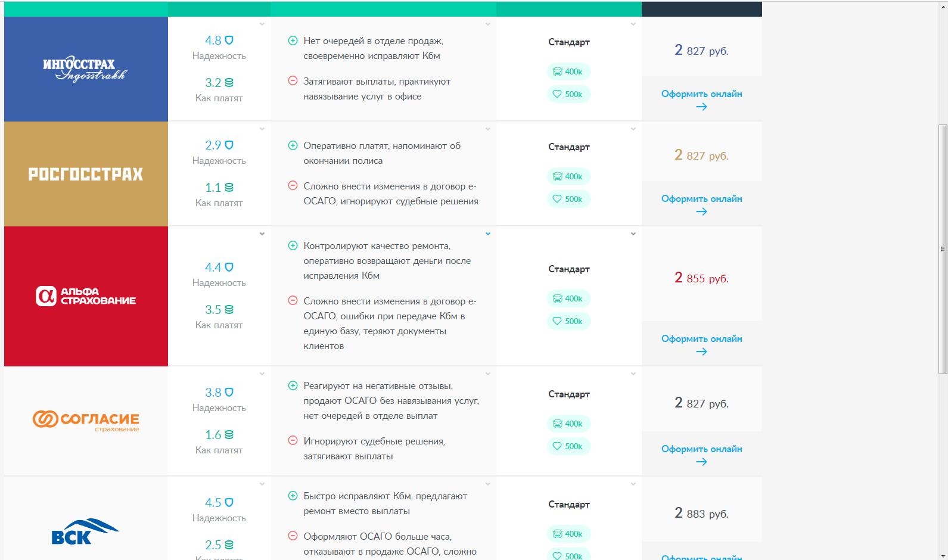
Task: Click the minus icon in AlfaStrakhovanie cons
Action: coord(293,301)
